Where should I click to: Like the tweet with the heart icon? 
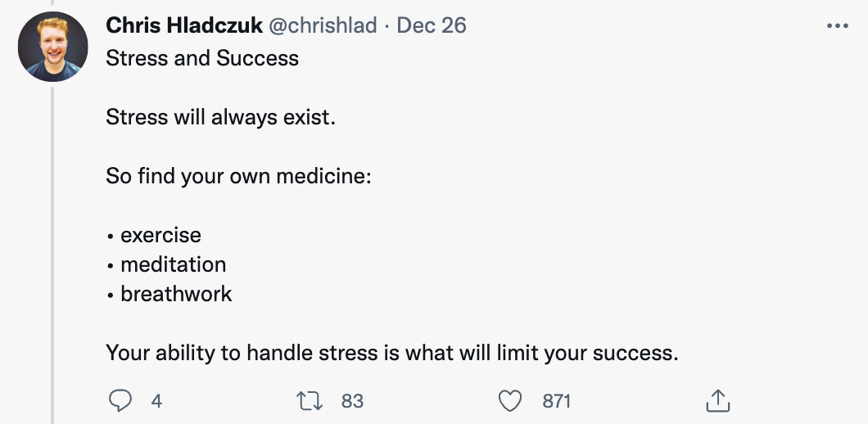click(x=510, y=401)
